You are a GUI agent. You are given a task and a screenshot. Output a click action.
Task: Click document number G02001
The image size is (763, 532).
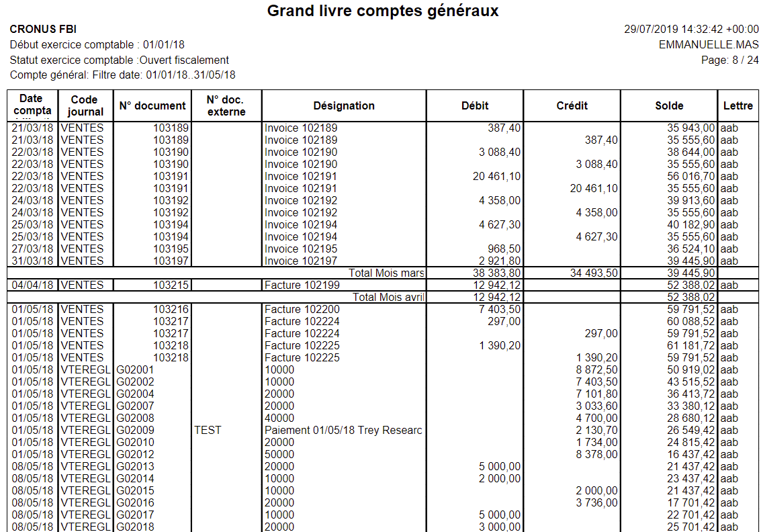[135, 370]
